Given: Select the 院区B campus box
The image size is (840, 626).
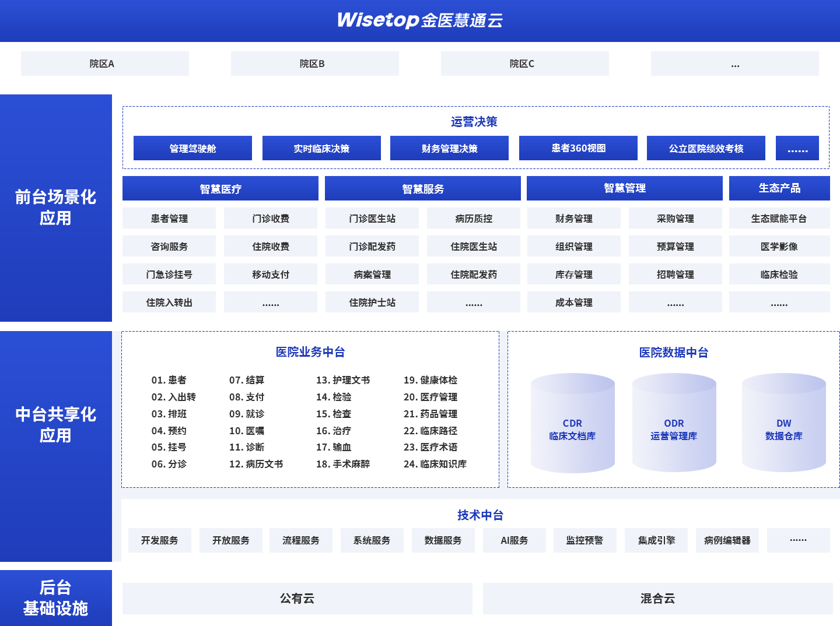Looking at the screenshot, I should pos(315,64).
